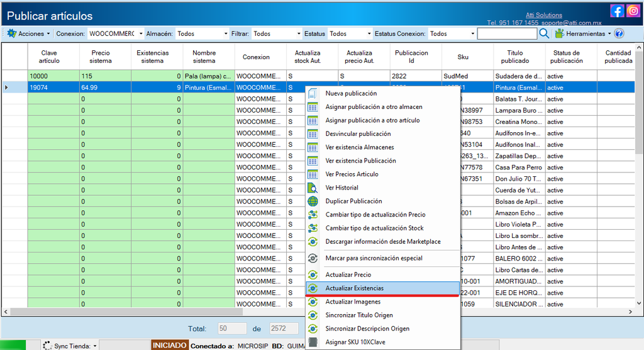Screen dimensions: 644x350
Task: Click the Lampara Buro title cell
Action: [x=519, y=111]
